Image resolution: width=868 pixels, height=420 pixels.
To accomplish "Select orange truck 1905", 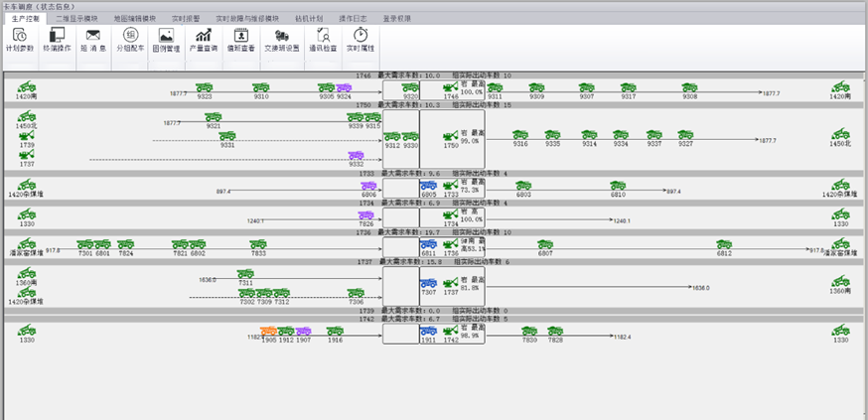I will [x=268, y=332].
